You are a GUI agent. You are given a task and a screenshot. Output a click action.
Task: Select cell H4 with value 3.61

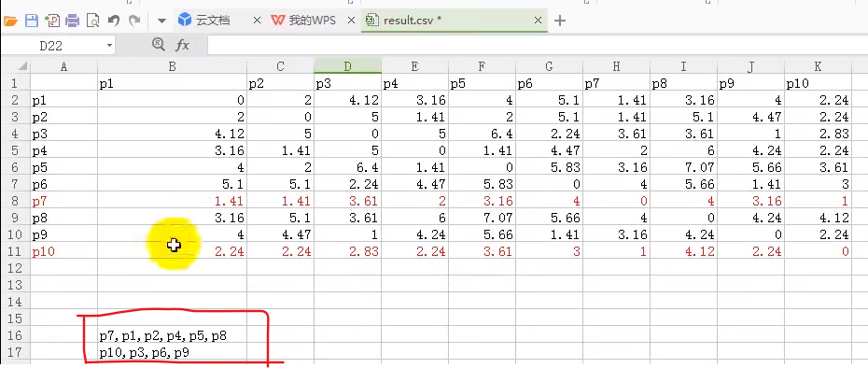click(x=617, y=134)
